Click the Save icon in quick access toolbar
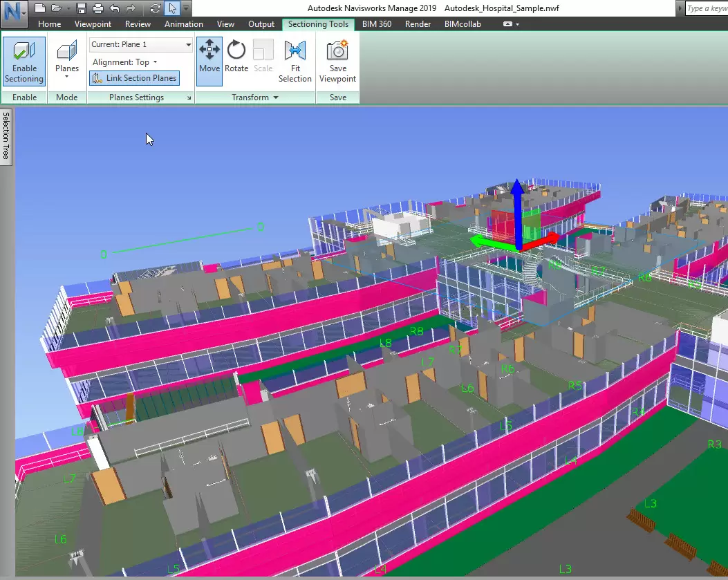Image resolution: width=728 pixels, height=580 pixels. tap(82, 8)
